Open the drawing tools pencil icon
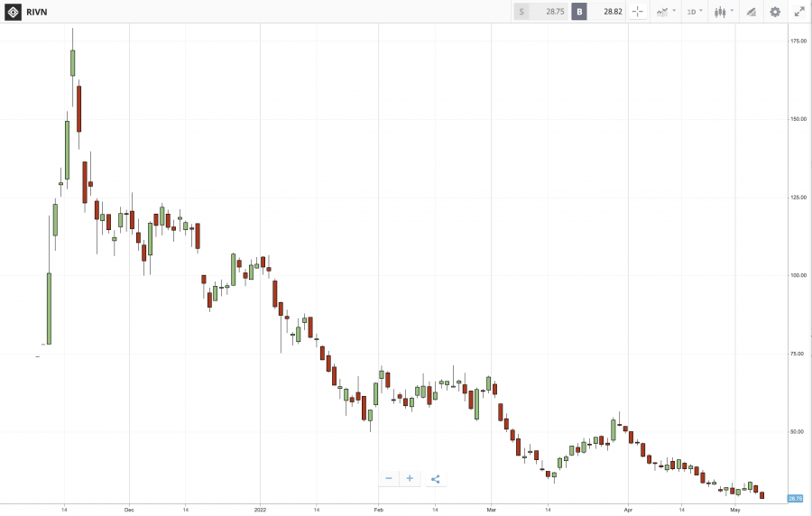812x516 pixels. pyautogui.click(x=751, y=12)
